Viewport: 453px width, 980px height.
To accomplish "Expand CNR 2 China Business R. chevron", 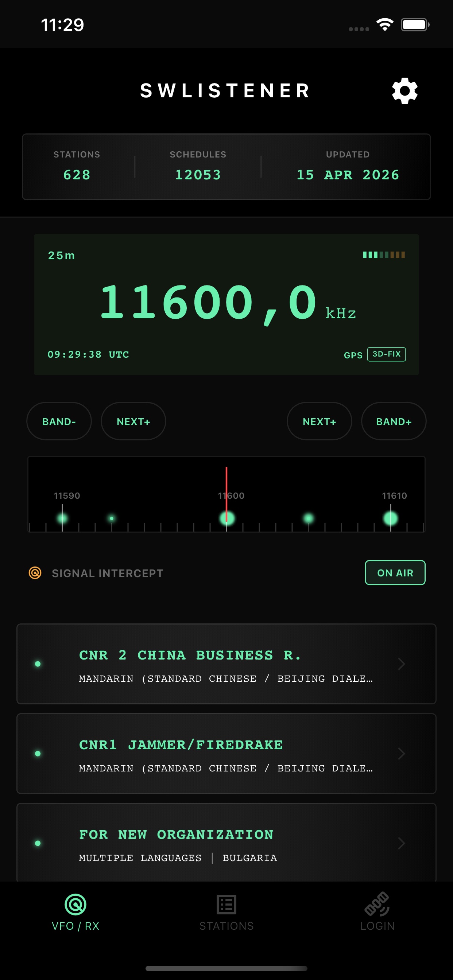I will coord(401,664).
